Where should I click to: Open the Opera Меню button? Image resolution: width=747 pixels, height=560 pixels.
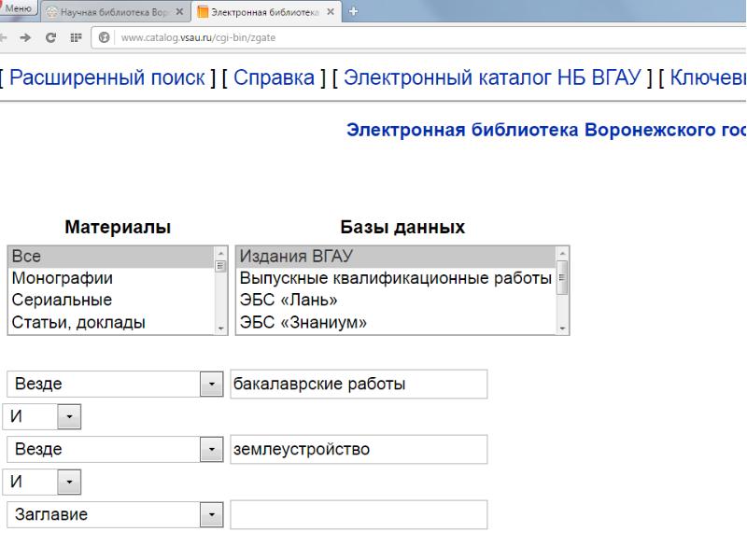pyautogui.click(x=19, y=8)
